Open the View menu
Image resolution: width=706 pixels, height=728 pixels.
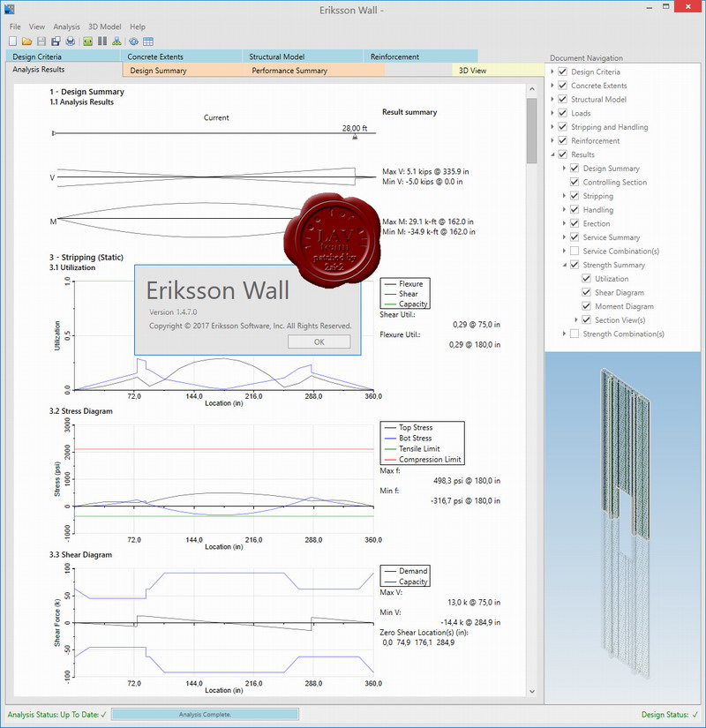(x=37, y=26)
